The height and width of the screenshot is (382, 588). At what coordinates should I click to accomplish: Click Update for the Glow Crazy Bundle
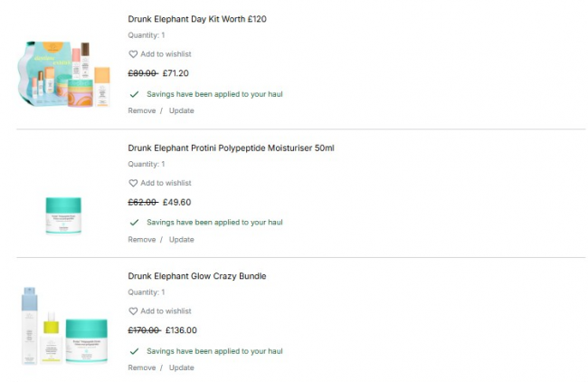click(181, 368)
